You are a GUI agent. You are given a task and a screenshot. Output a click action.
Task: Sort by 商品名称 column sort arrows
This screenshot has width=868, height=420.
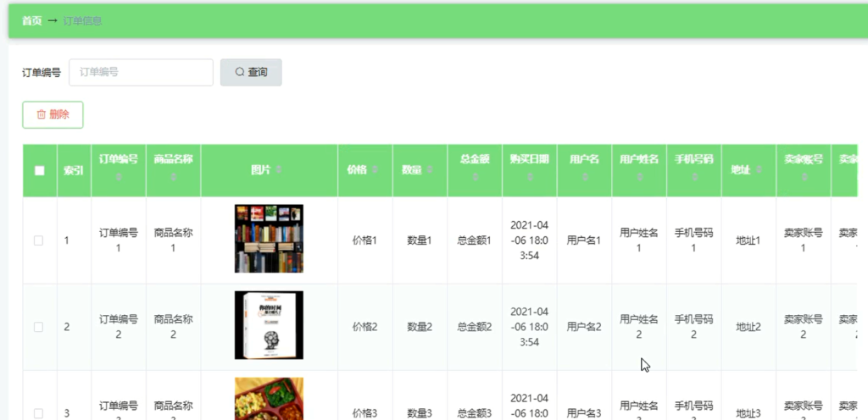click(x=173, y=177)
